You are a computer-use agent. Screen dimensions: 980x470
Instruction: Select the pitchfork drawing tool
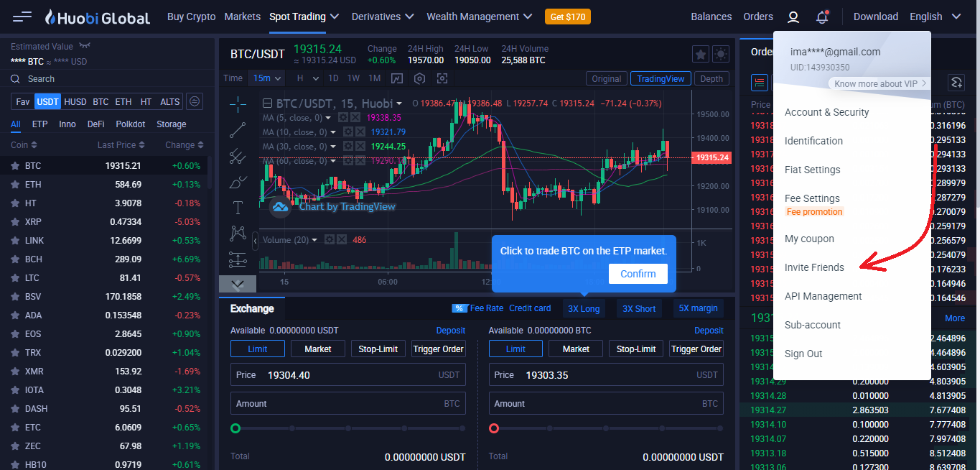pyautogui.click(x=238, y=156)
